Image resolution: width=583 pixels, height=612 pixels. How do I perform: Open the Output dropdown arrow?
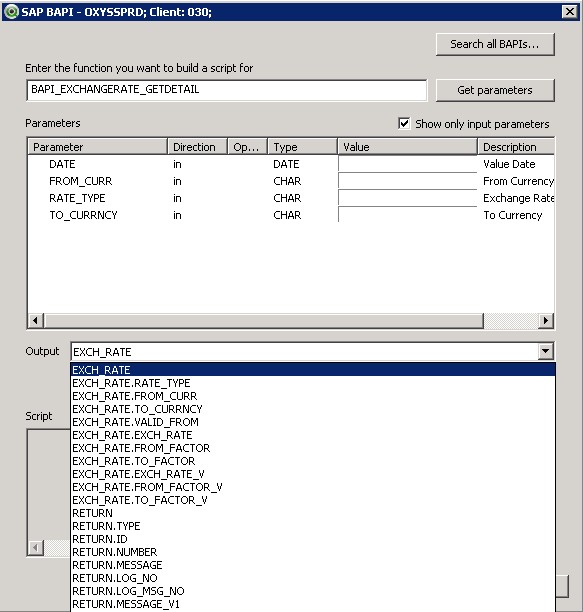tap(546, 351)
